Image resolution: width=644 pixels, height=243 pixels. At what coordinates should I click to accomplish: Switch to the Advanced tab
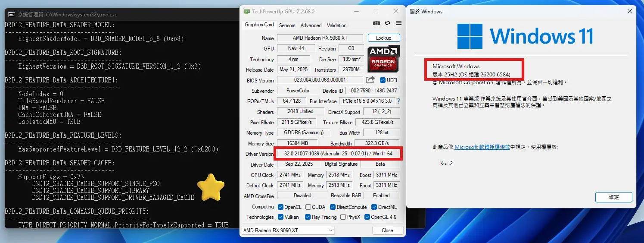point(311,25)
